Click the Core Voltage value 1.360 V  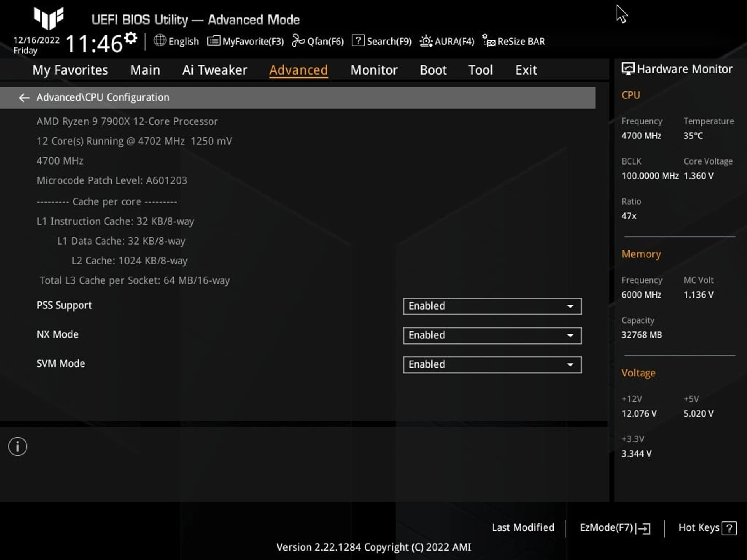coord(699,176)
